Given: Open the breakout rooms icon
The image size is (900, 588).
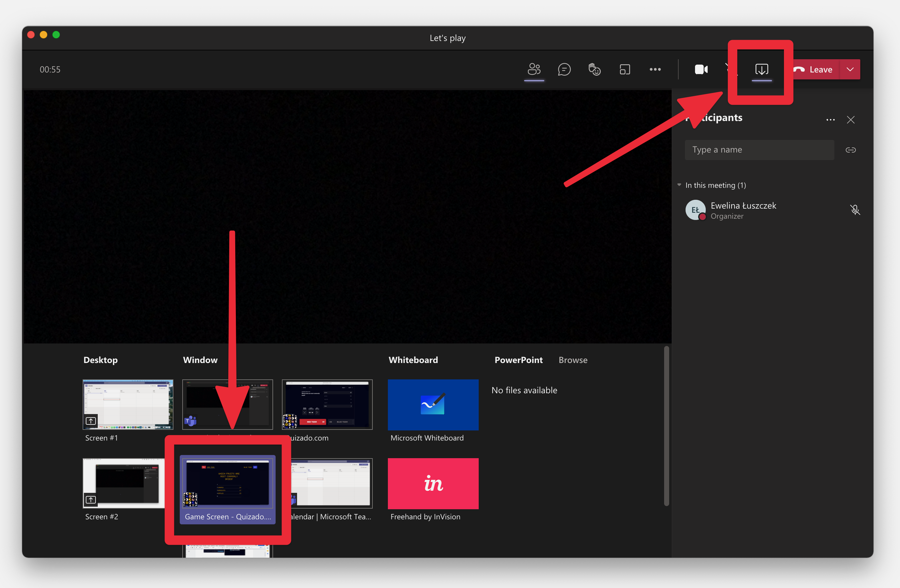Looking at the screenshot, I should [x=625, y=70].
